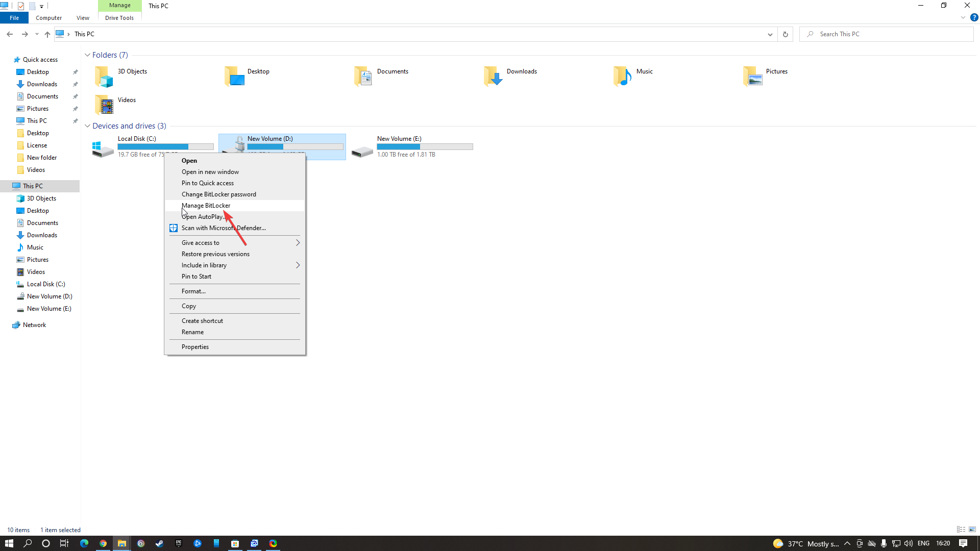
Task: Click the microphone icon in the system tray
Action: click(x=884, y=543)
